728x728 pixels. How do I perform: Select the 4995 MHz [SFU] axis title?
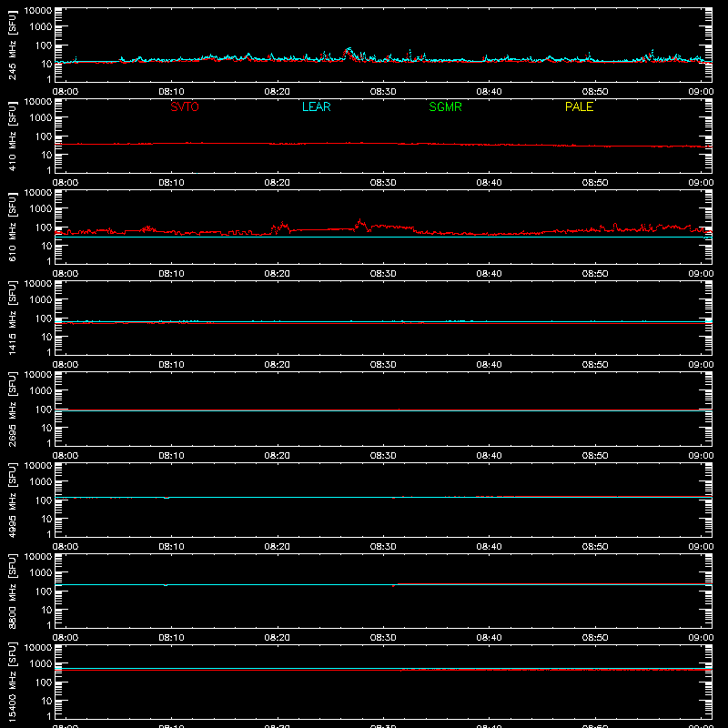pos(12,500)
